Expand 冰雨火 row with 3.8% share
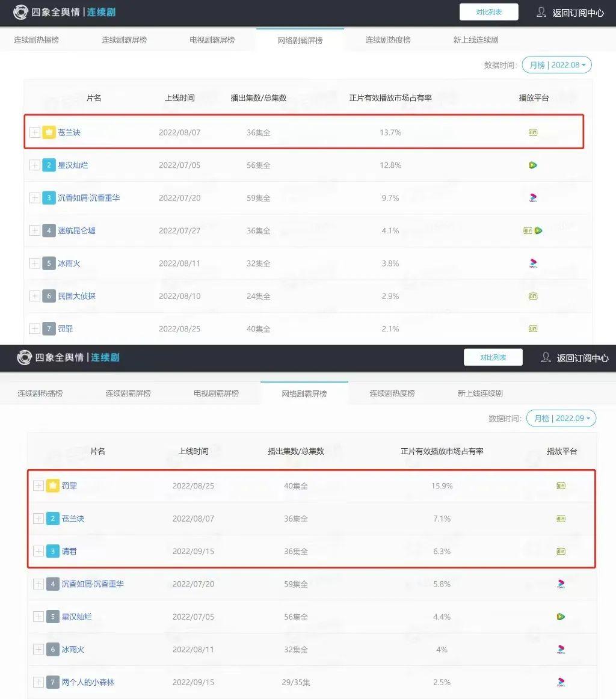This screenshot has width=616, height=699. [35, 263]
